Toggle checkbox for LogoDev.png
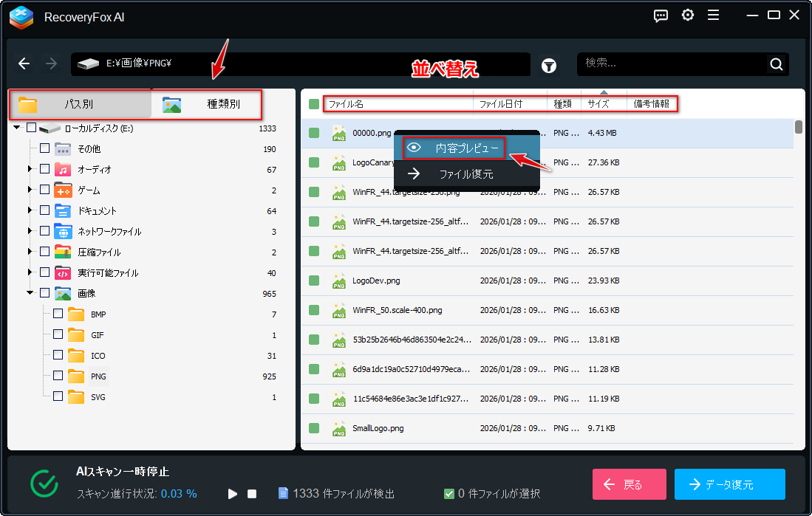The image size is (812, 516). (x=314, y=281)
